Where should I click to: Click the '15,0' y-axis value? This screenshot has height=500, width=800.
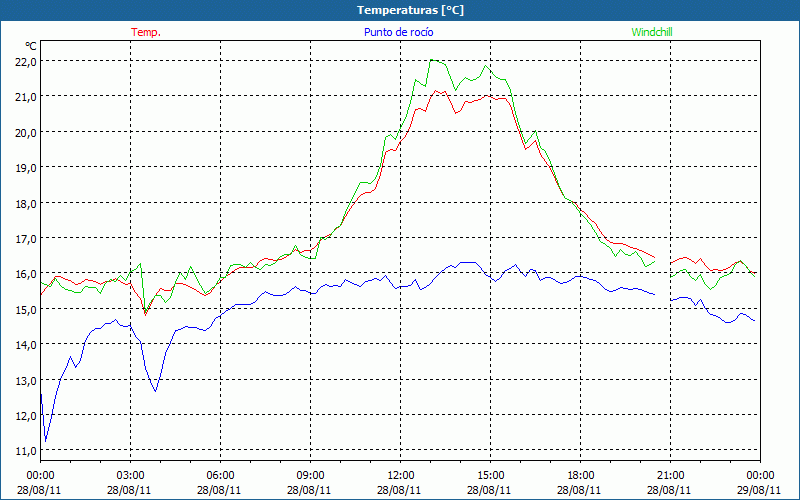click(x=26, y=309)
